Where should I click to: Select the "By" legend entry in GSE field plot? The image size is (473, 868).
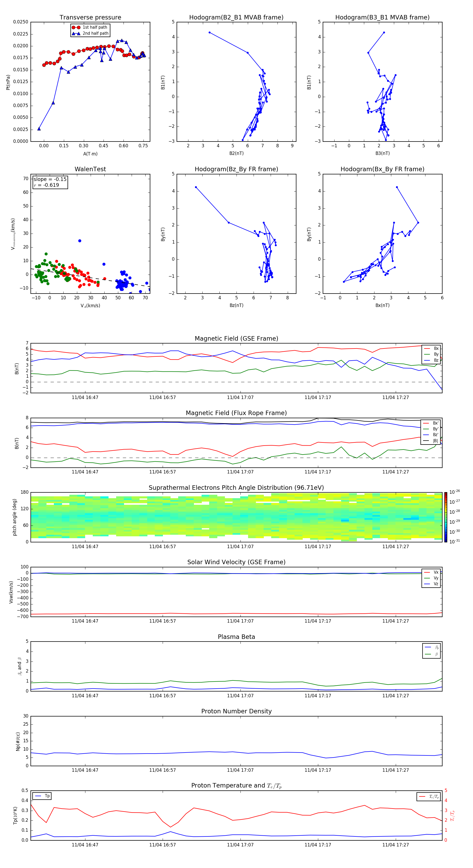coord(431,355)
